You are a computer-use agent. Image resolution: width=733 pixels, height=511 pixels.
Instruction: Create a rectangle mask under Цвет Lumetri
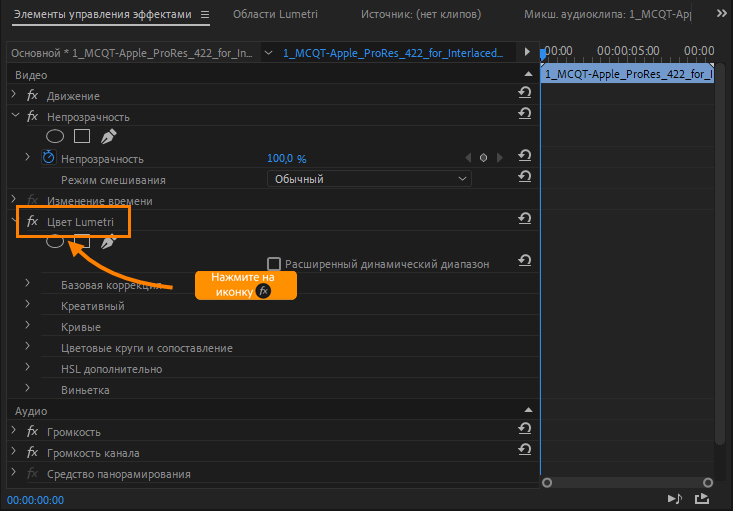[x=82, y=241]
